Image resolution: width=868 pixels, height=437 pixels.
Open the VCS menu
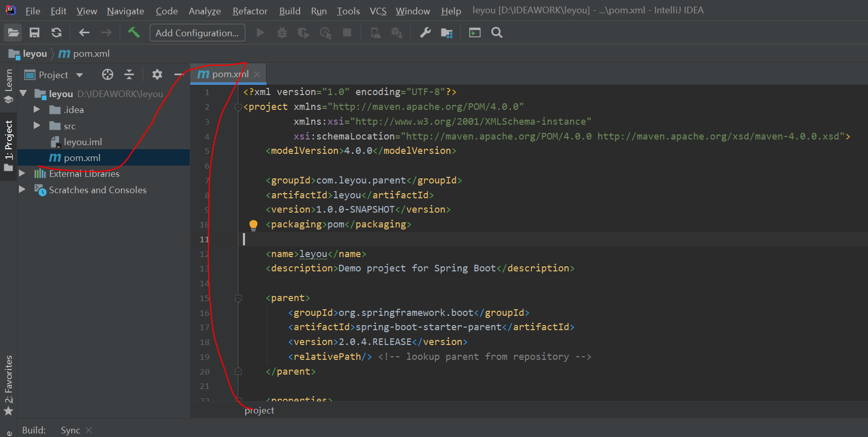tap(378, 11)
